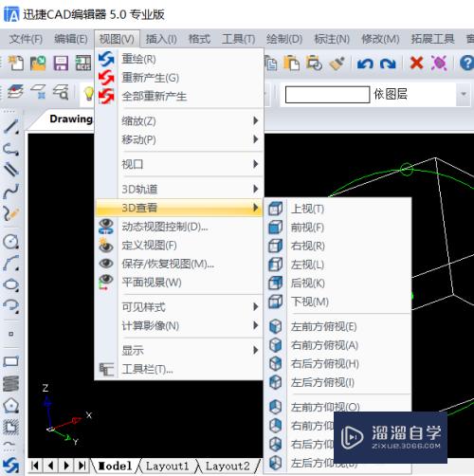Choose 重绘(R) from the View menu
The image size is (474, 476).
179,59
